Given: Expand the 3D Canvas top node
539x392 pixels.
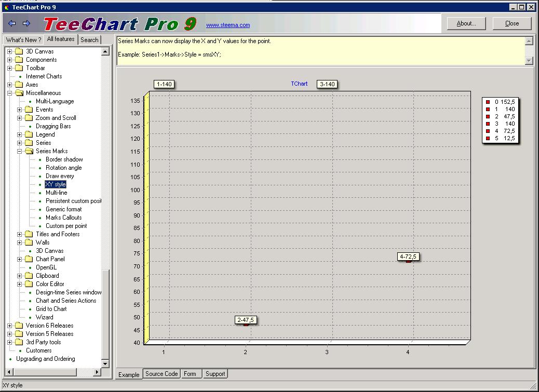Looking at the screenshot, I should tap(10, 51).
